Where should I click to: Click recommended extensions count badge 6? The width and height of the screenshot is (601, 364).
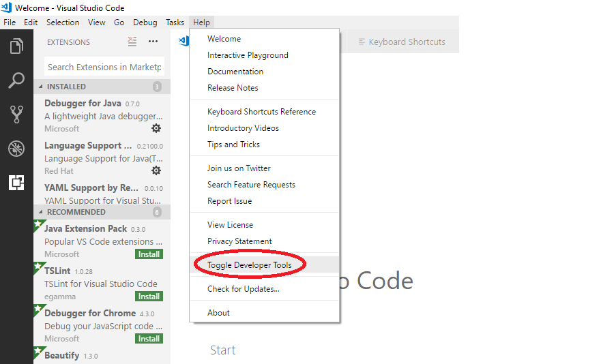[157, 212]
